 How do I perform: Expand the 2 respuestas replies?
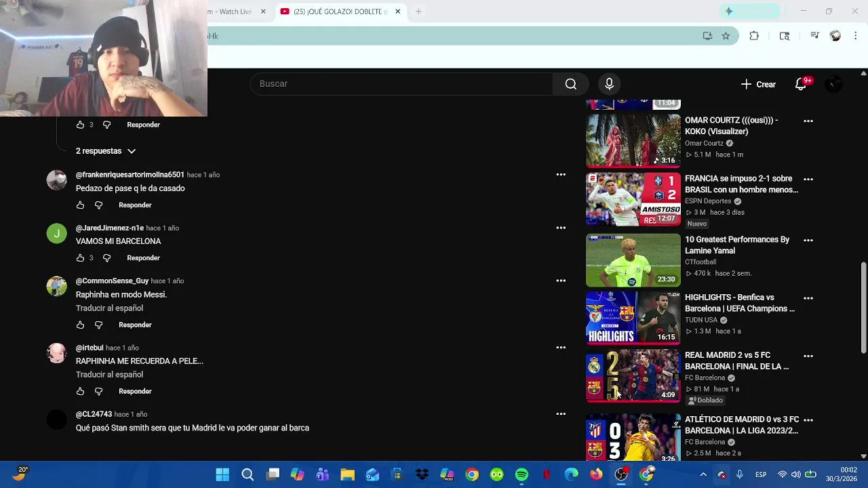click(106, 151)
